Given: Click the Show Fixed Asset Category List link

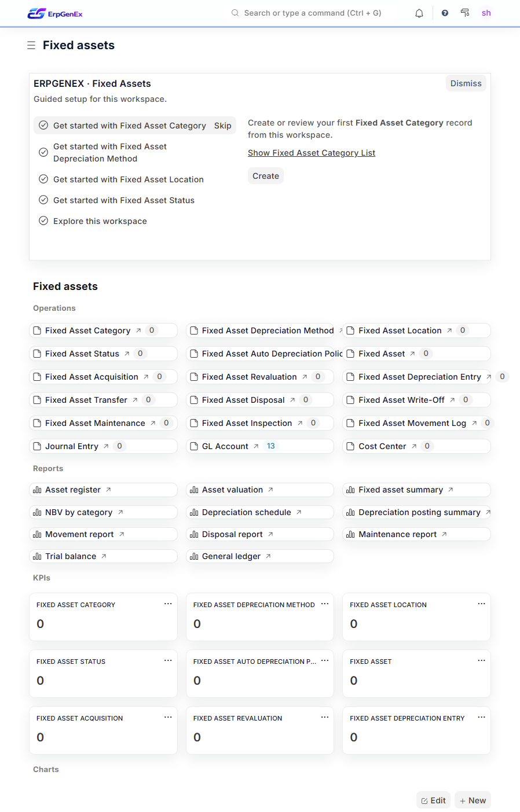Looking at the screenshot, I should 312,152.
